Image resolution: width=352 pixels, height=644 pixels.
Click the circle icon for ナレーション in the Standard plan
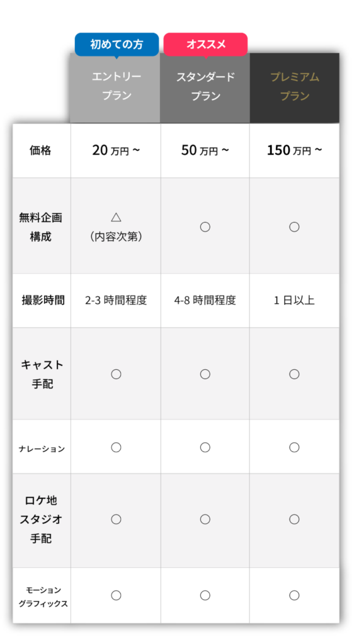point(205,447)
